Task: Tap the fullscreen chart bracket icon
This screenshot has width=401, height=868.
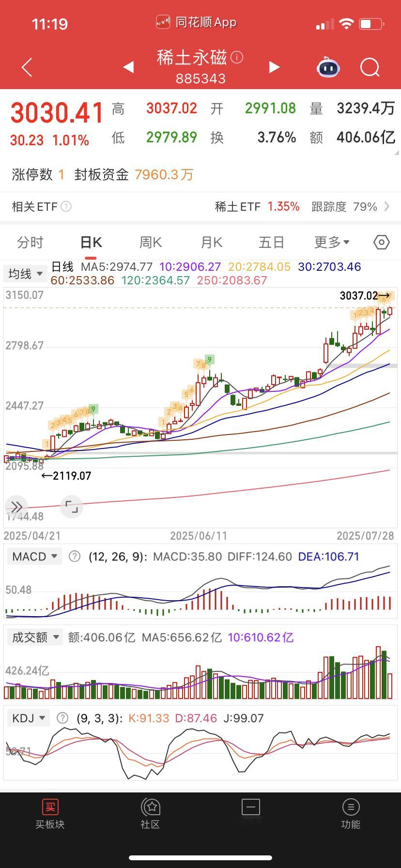Action: pyautogui.click(x=72, y=507)
